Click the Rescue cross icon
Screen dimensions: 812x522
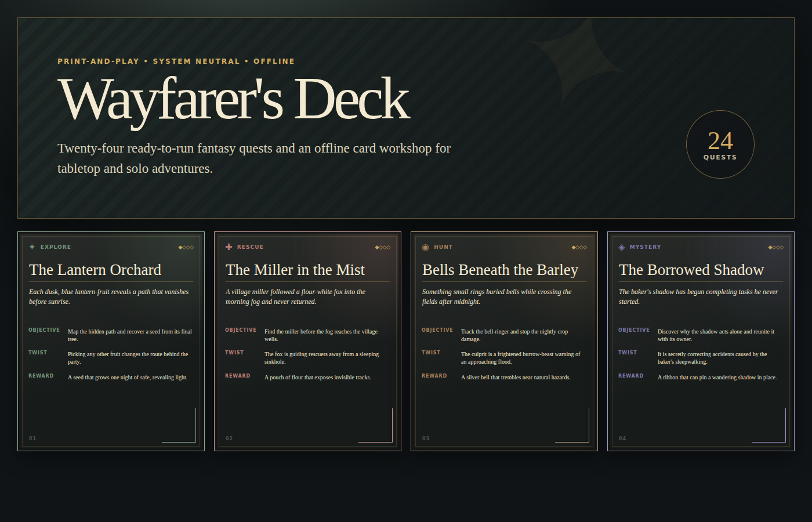pos(229,247)
